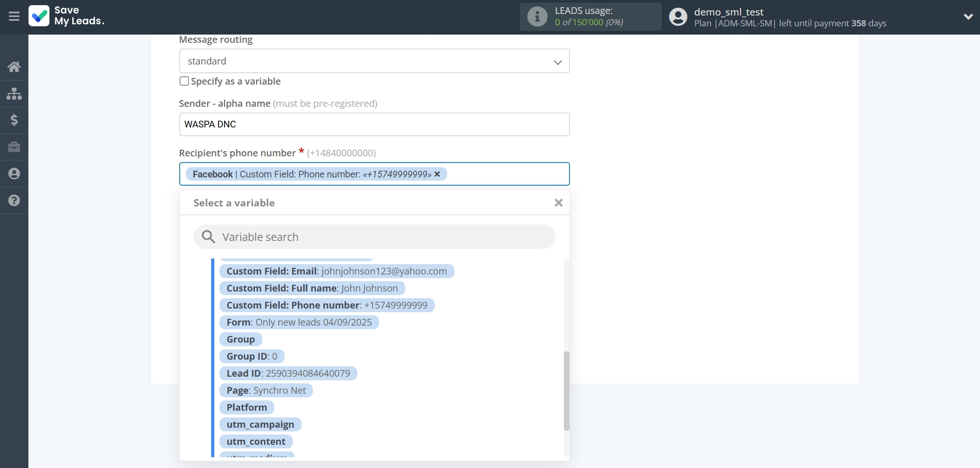Expand the account menu chevron

[968, 17]
